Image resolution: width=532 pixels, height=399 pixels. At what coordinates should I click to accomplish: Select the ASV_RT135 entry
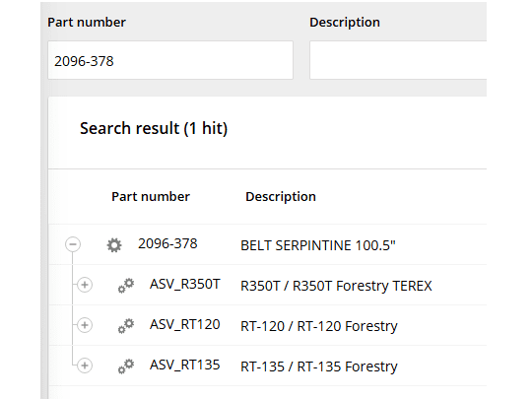pos(185,365)
